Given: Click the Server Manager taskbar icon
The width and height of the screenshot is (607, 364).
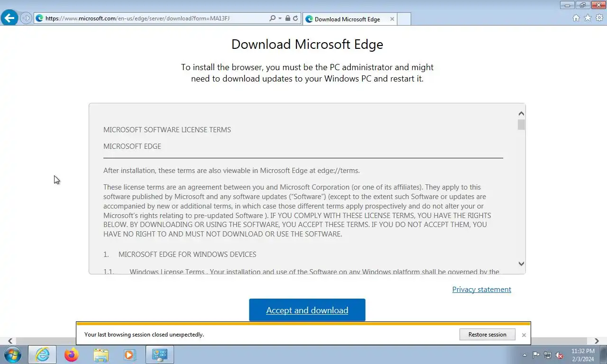Looking at the screenshot, I should tap(159, 355).
